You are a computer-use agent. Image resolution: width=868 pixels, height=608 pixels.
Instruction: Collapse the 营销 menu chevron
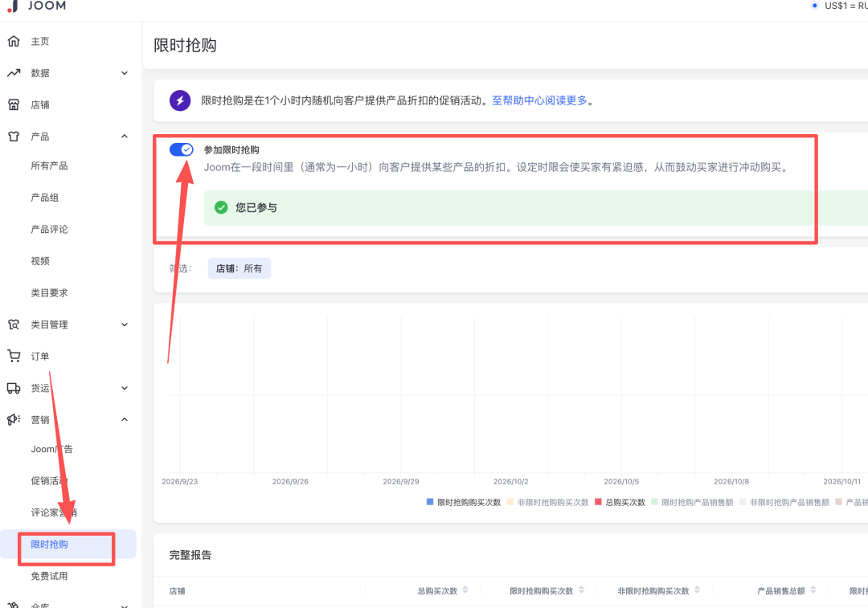click(125, 419)
